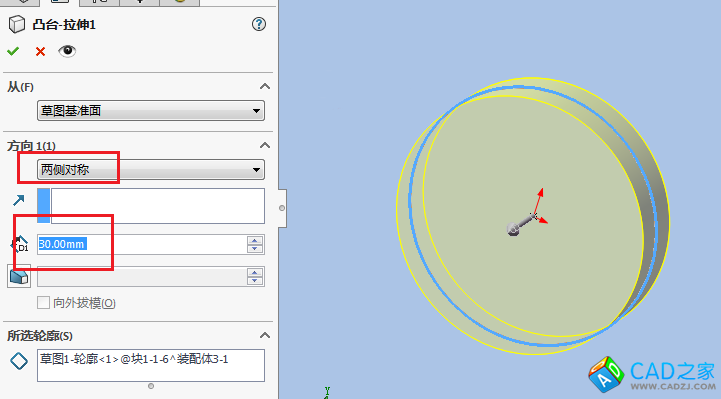Open help for 凸台-拉伸1
The width and height of the screenshot is (721, 399).
coord(259,24)
